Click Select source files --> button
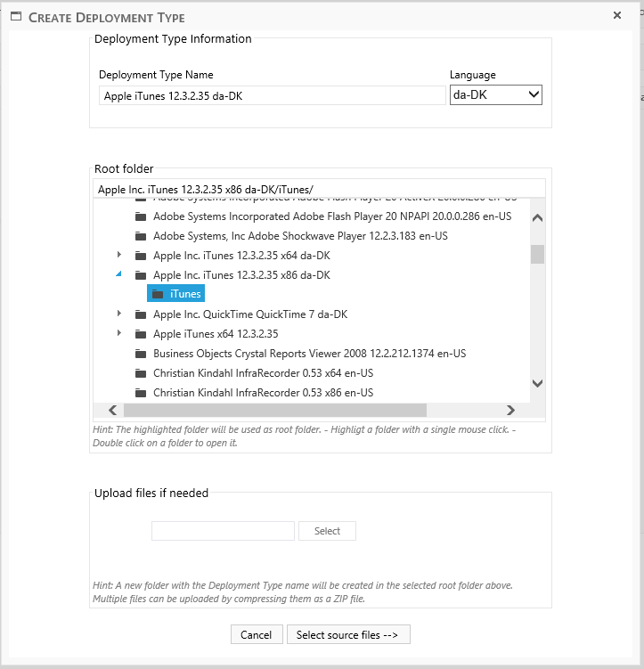Image resolution: width=644 pixels, height=669 pixels. tap(348, 635)
